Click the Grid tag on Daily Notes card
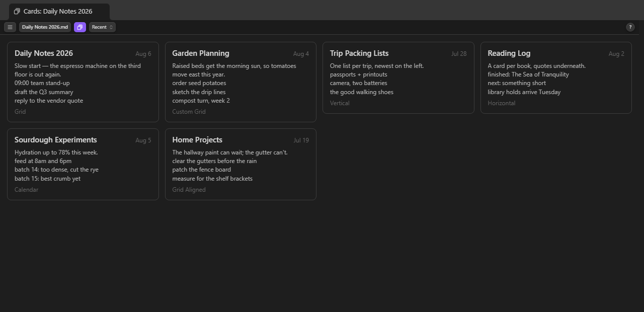Screen dimensions: 644x312 pyautogui.click(x=20, y=112)
